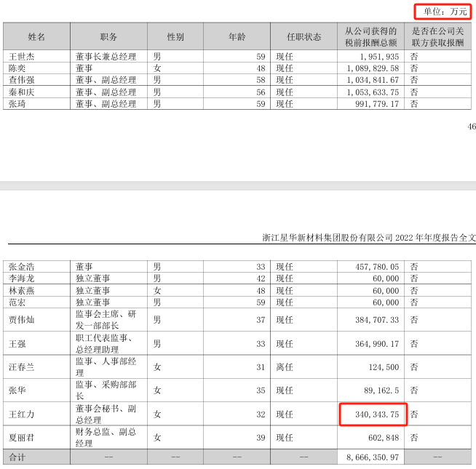This screenshot has width=476, height=469.
Task: Click the name cell 张琦
Action: click(x=17, y=104)
